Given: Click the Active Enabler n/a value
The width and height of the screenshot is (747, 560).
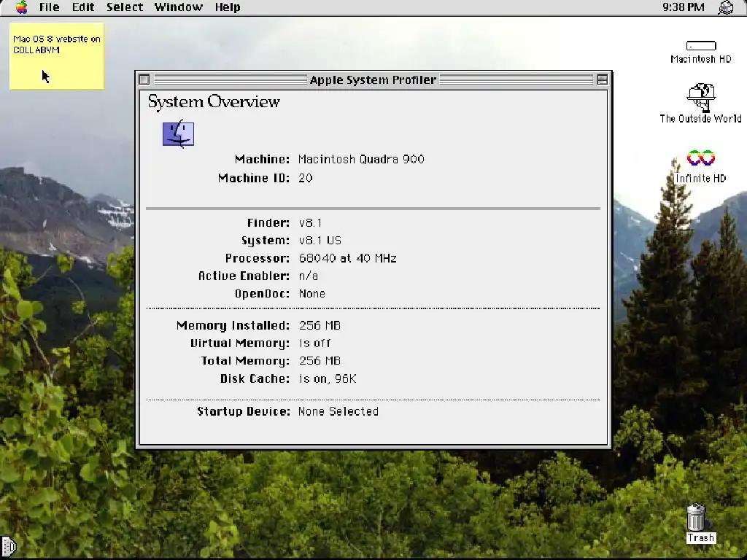Looking at the screenshot, I should coord(309,276).
